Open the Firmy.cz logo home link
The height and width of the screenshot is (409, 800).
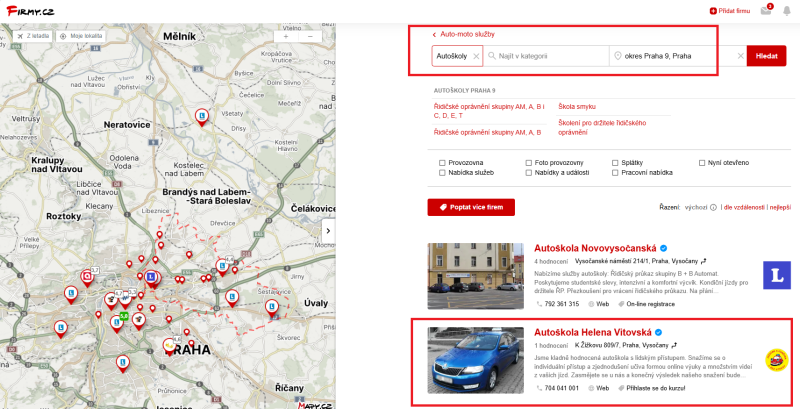point(30,11)
